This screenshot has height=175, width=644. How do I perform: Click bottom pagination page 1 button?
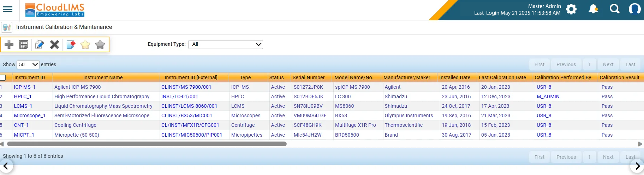click(x=589, y=157)
